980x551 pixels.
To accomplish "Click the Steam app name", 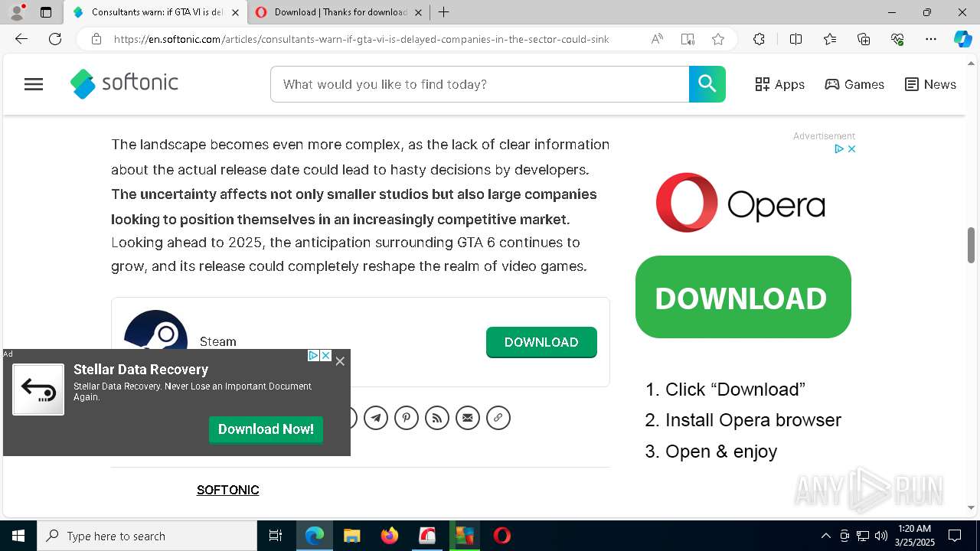I will [x=218, y=341].
